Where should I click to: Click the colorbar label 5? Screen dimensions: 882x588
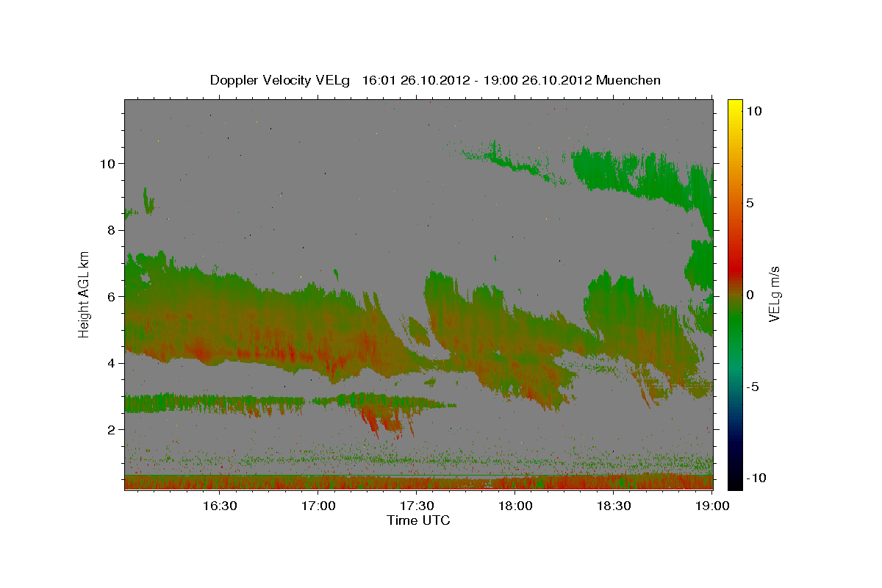point(750,203)
